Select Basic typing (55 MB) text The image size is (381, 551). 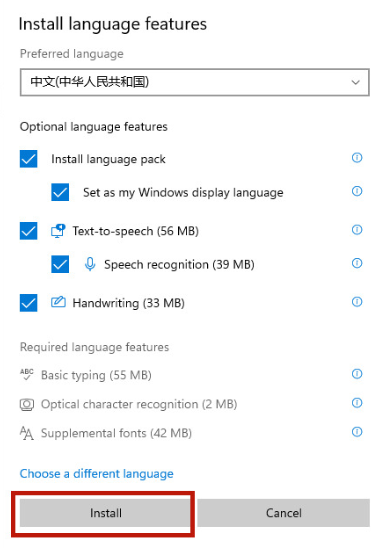96,375
